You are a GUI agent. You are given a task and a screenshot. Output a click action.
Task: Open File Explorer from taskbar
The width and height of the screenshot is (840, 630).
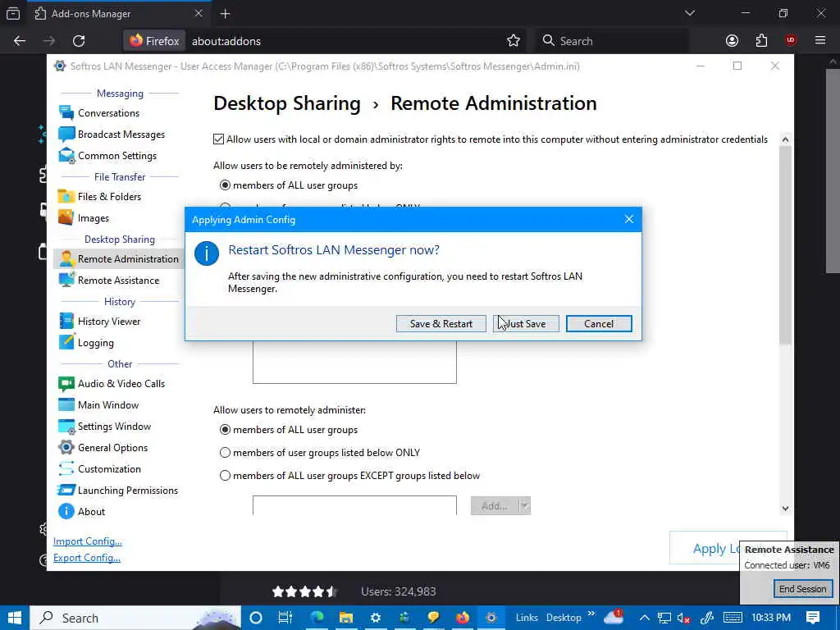point(346,618)
